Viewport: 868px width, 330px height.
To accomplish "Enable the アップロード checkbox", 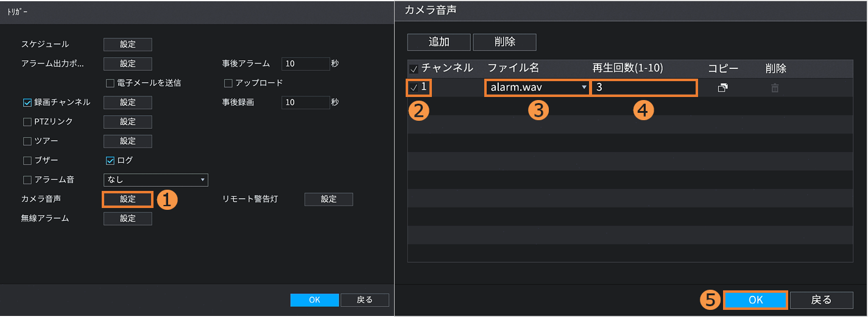I will point(229,83).
